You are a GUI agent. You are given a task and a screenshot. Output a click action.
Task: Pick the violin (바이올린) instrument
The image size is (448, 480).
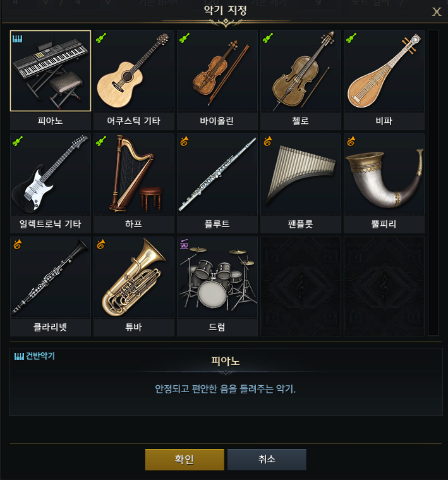[x=217, y=80]
